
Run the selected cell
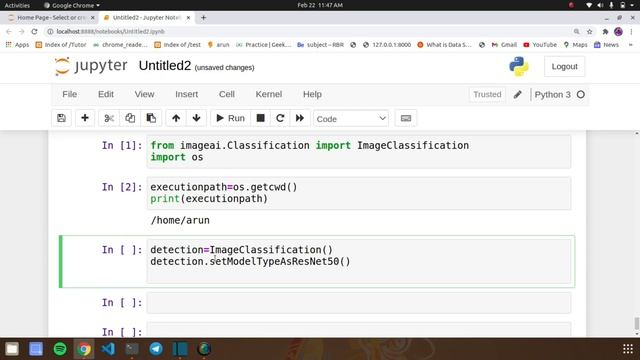pyautogui.click(x=230, y=118)
